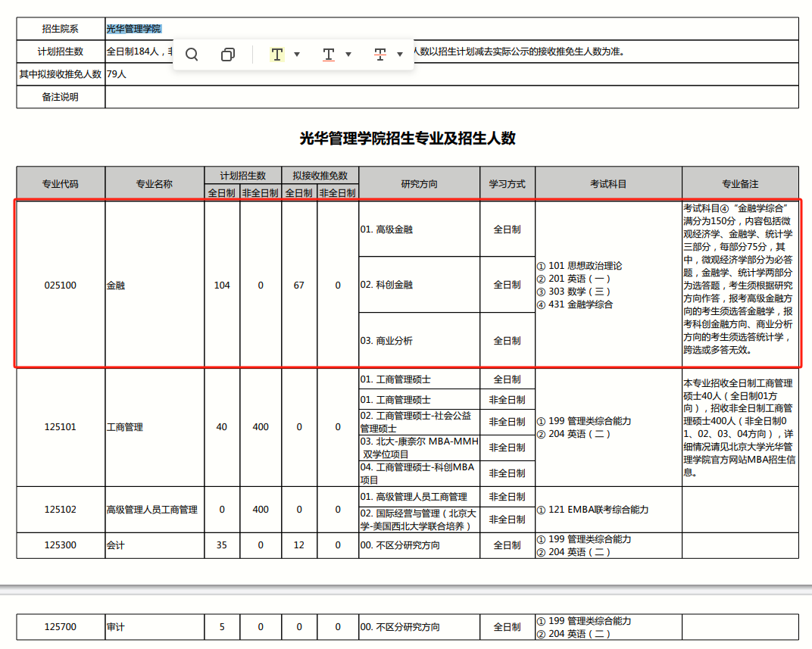Click the heading 光华管理学院招生专业及招生人数
The image size is (812, 649).
tap(408, 138)
